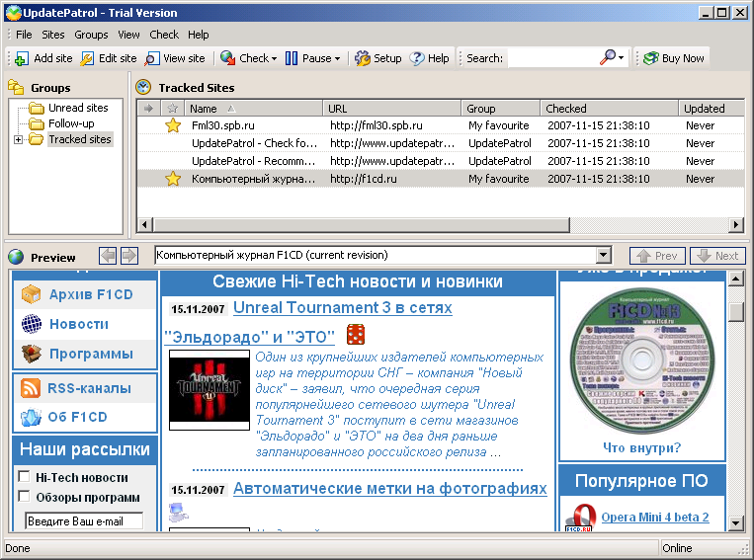Click the Add site toolbar icon
754x560 pixels.
pos(21,58)
